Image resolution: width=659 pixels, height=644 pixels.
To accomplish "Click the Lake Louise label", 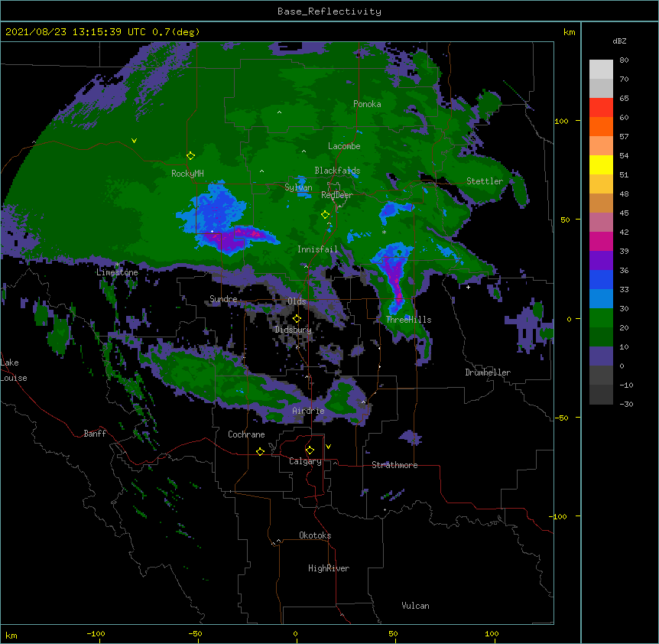I will click(x=14, y=370).
